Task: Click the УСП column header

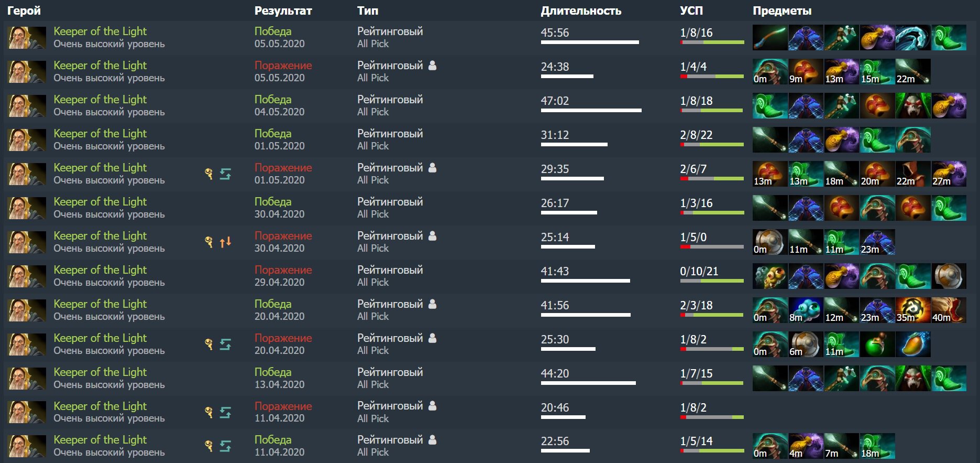Action: pyautogui.click(x=691, y=10)
